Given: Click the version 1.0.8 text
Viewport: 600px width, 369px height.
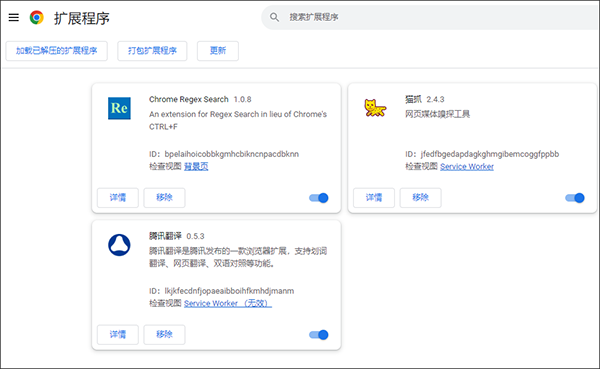Looking at the screenshot, I should (x=243, y=100).
